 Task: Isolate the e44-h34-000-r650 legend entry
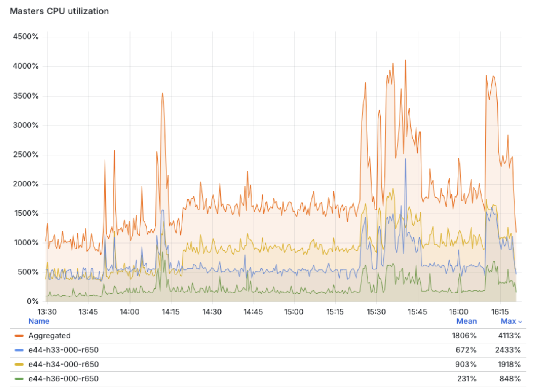click(63, 365)
